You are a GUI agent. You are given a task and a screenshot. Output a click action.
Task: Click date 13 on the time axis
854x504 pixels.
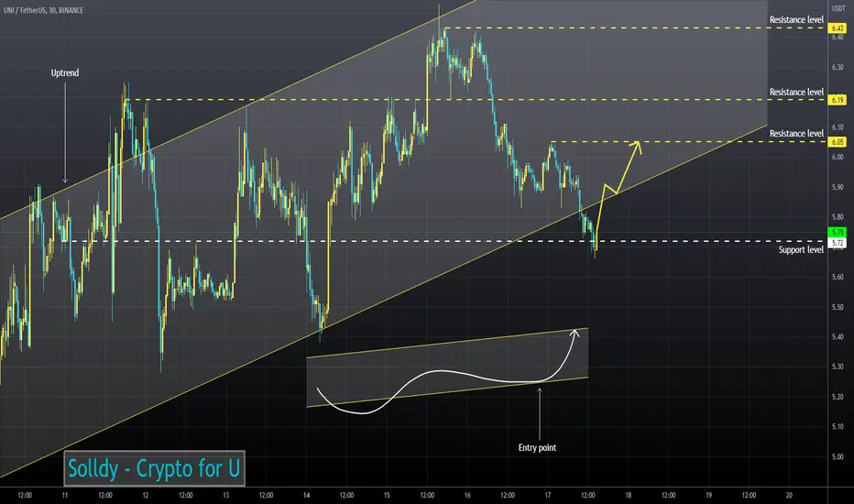pos(226,495)
